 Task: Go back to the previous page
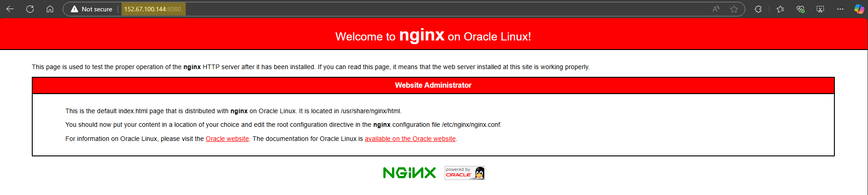click(10, 9)
